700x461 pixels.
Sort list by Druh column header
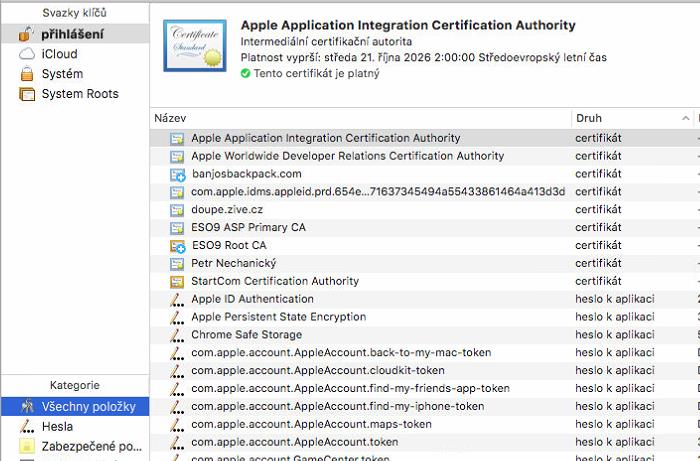pos(632,118)
